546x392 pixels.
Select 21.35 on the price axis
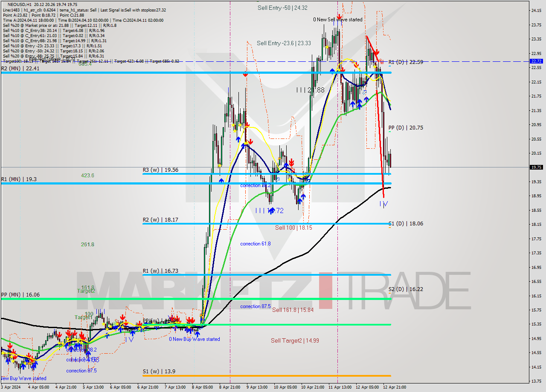tap(536, 111)
